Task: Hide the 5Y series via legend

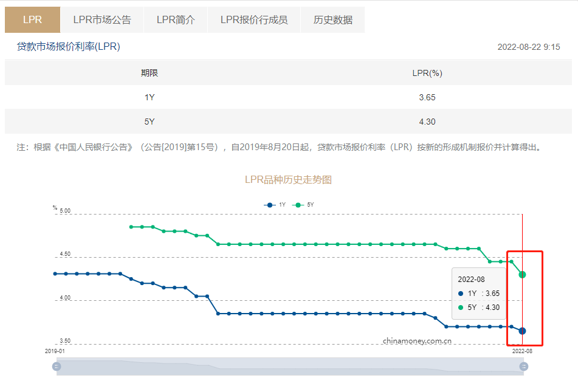Action: [x=303, y=205]
